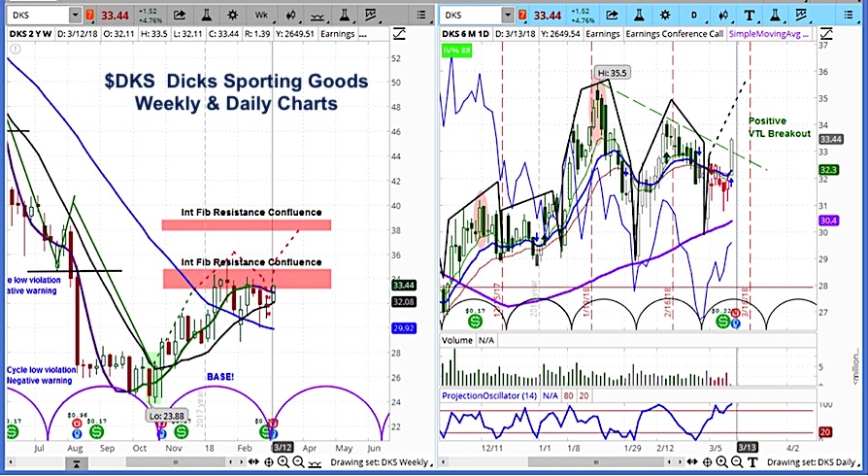868x476 pixels.
Task: Click Lo: 23.88 price bubble
Action: tap(166, 415)
